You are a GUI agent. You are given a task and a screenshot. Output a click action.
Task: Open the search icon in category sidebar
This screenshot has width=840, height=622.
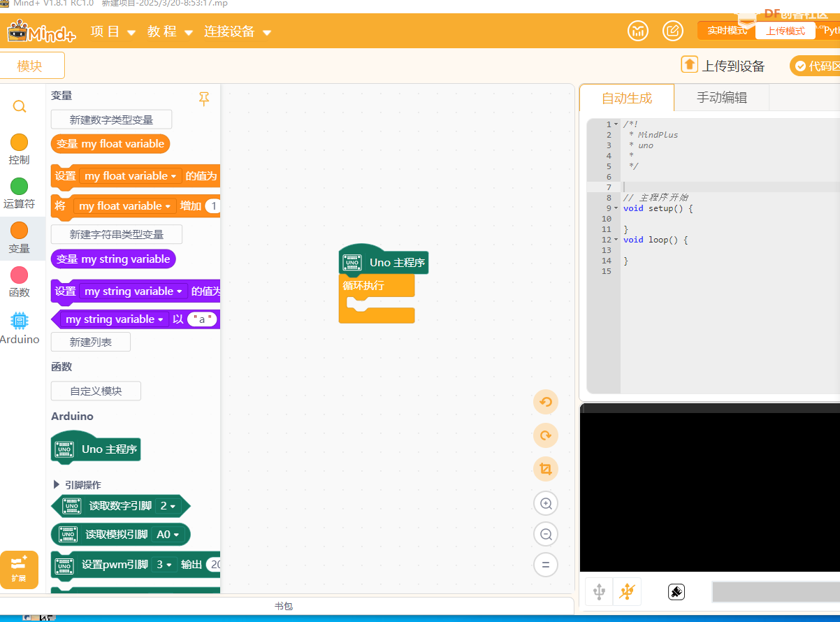(20, 106)
